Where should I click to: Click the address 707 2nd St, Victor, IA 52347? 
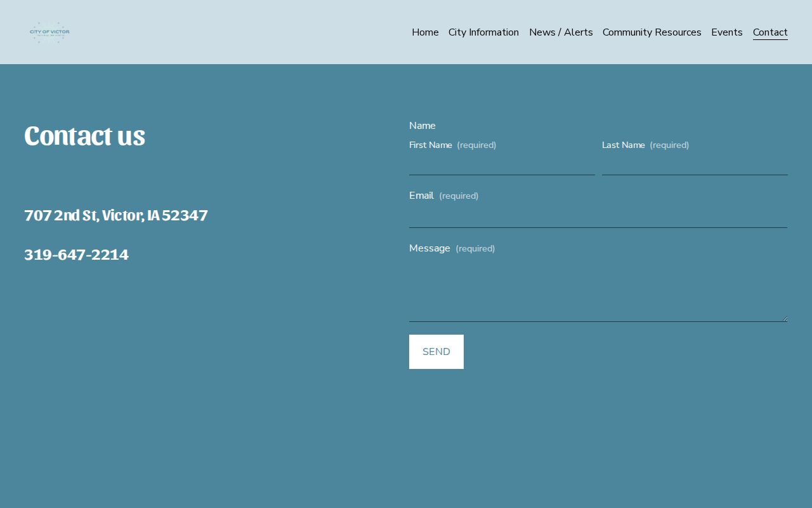point(116,215)
